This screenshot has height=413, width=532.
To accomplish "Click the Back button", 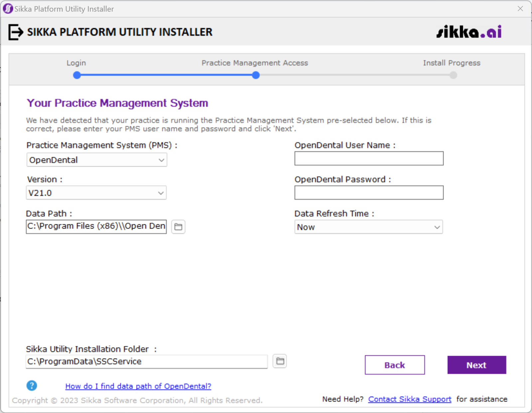I will (395, 365).
